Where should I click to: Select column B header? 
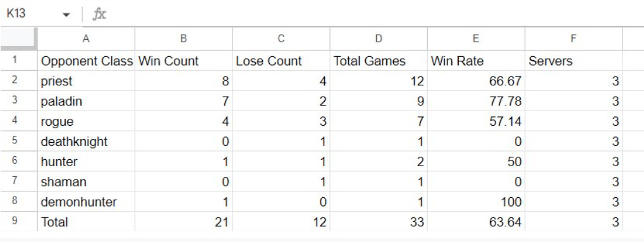click(183, 39)
